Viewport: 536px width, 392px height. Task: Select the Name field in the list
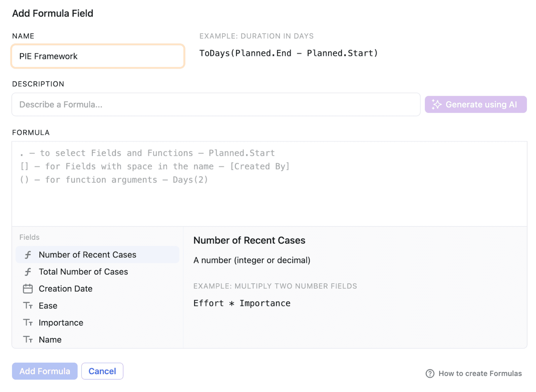click(x=50, y=339)
